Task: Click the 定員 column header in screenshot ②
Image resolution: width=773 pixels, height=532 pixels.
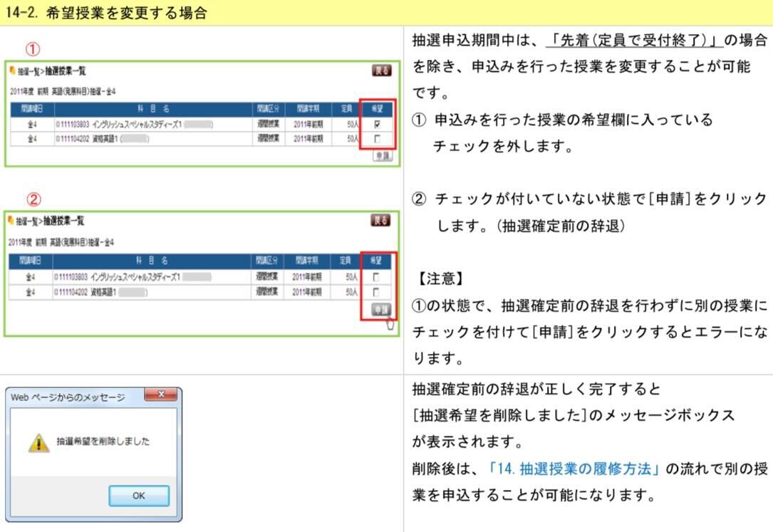Action: [x=346, y=261]
